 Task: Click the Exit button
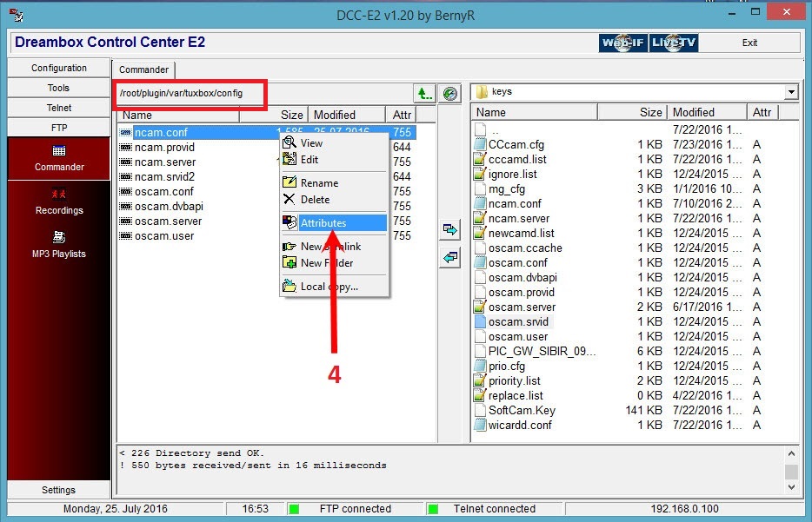coord(749,43)
